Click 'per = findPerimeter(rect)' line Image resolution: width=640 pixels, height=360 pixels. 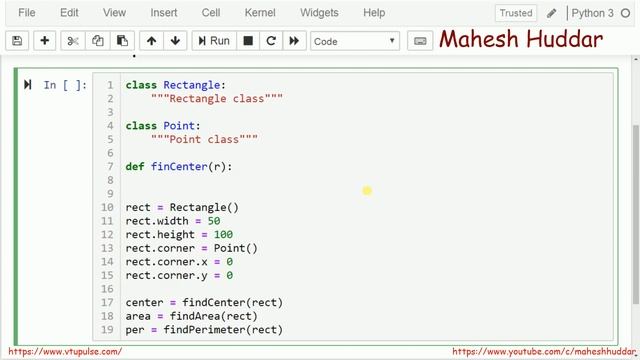[x=204, y=330]
